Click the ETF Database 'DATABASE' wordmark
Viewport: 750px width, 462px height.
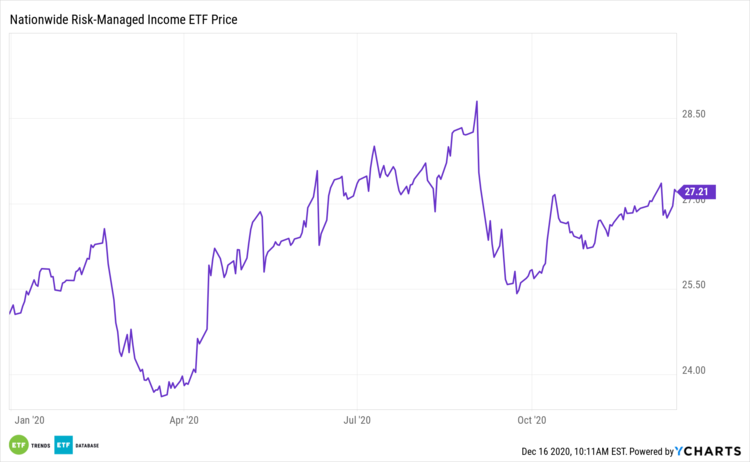pos(86,445)
